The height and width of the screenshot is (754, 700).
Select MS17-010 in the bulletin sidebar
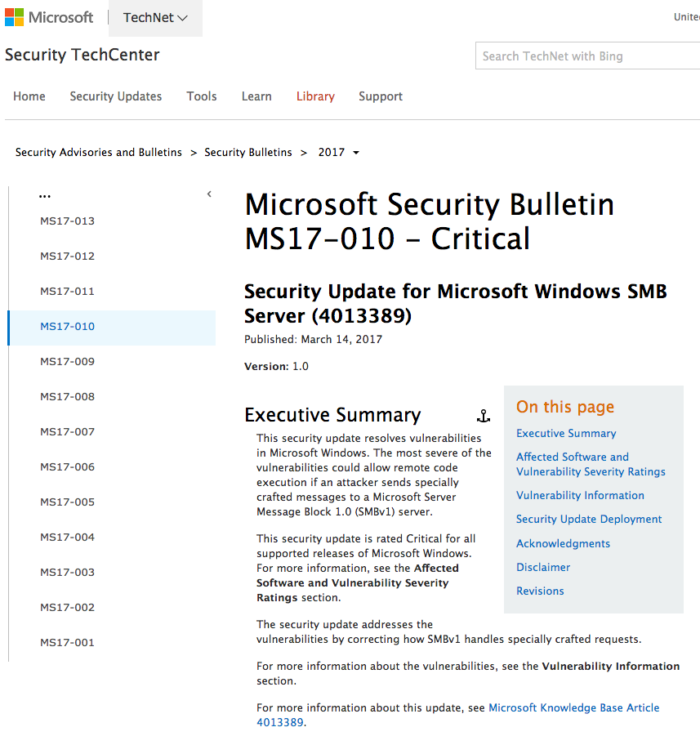point(67,326)
